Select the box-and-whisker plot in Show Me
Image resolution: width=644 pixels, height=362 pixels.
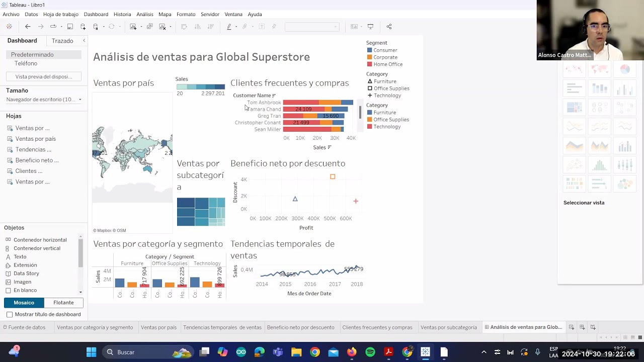(x=625, y=165)
